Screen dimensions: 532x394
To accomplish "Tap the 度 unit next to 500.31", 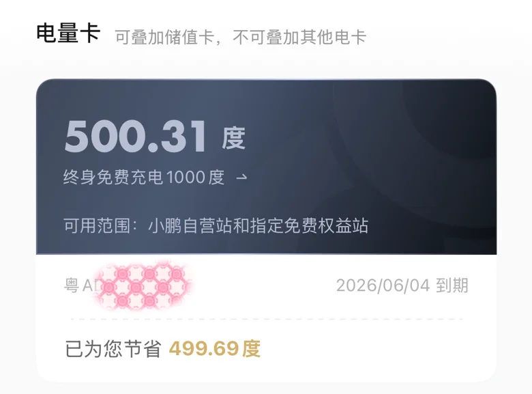I will coord(233,138).
